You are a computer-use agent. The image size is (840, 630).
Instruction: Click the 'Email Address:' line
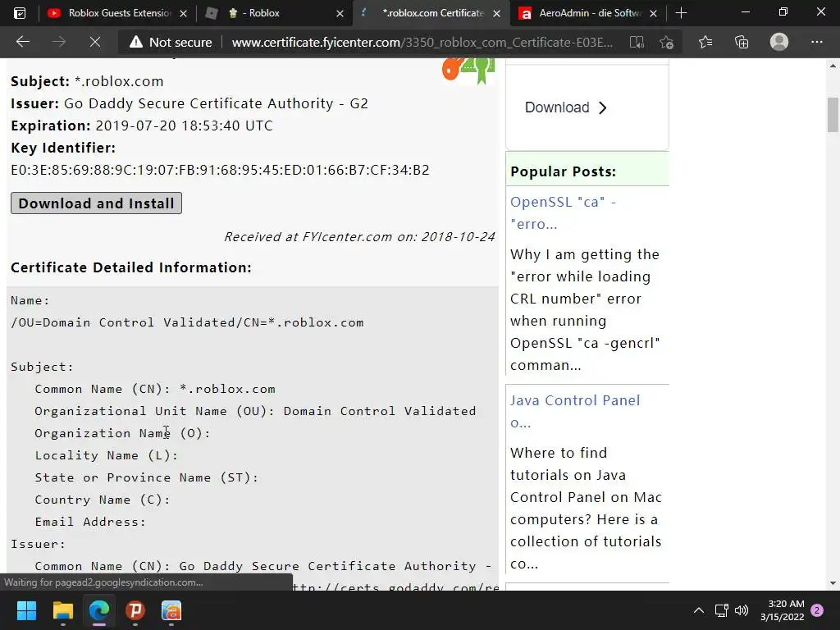[x=90, y=522]
